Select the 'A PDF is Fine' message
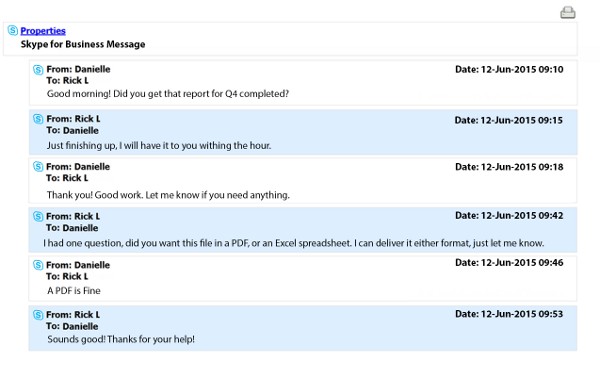The image size is (600, 378). [74, 290]
